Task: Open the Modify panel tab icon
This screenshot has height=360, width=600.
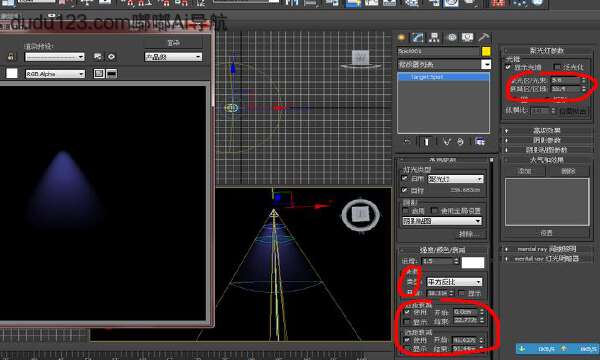Action: tap(417, 37)
